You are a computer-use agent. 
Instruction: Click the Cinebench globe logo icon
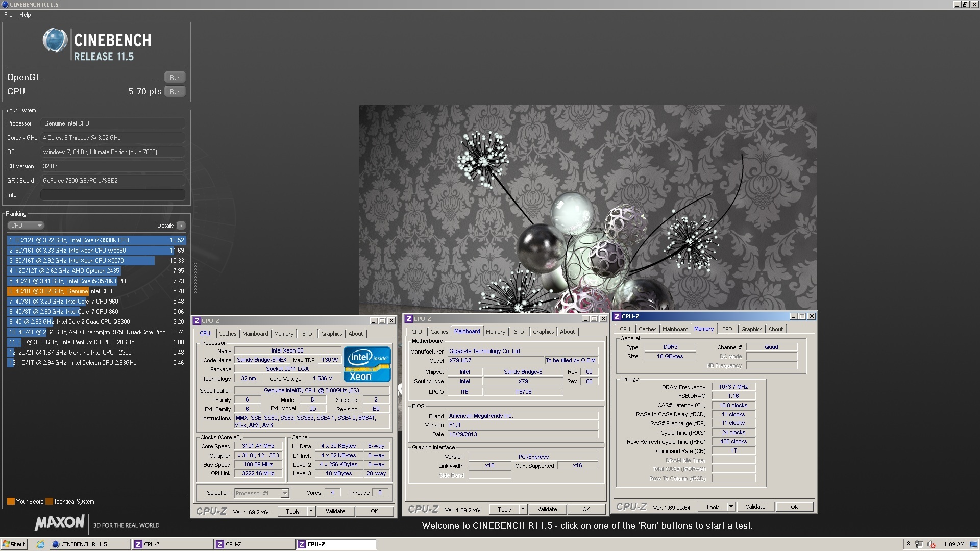[55, 40]
